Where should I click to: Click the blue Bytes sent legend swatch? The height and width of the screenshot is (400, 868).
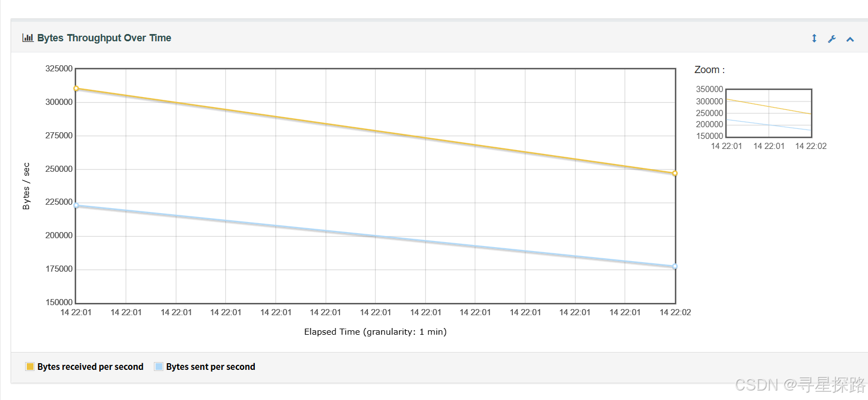pyautogui.click(x=159, y=367)
